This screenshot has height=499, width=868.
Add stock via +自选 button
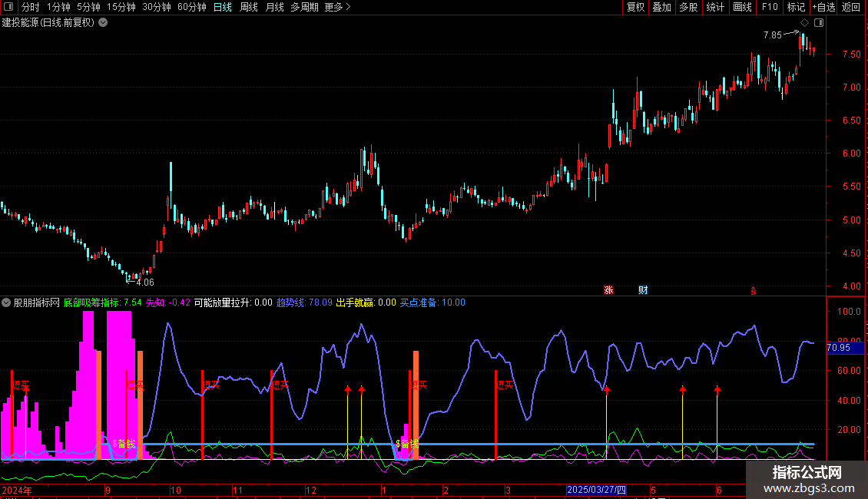click(823, 7)
